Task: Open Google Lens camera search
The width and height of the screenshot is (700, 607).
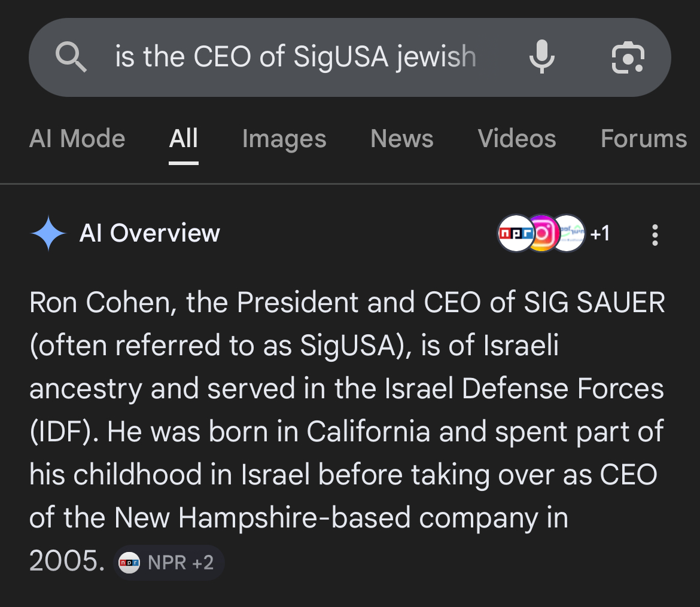Action: click(x=628, y=57)
